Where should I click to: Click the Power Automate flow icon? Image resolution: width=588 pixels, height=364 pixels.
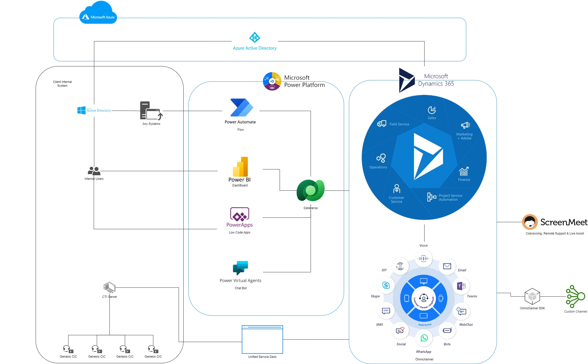[x=241, y=107]
